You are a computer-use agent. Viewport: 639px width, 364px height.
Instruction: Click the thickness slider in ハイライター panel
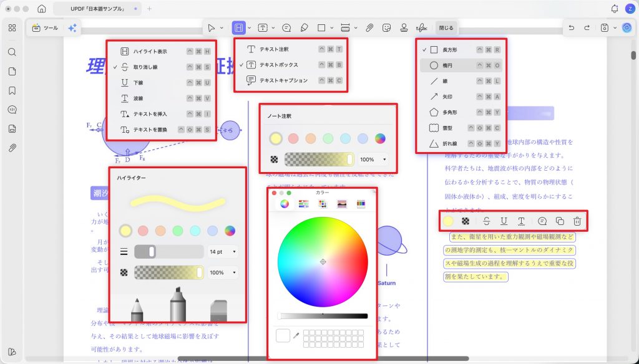coord(168,252)
